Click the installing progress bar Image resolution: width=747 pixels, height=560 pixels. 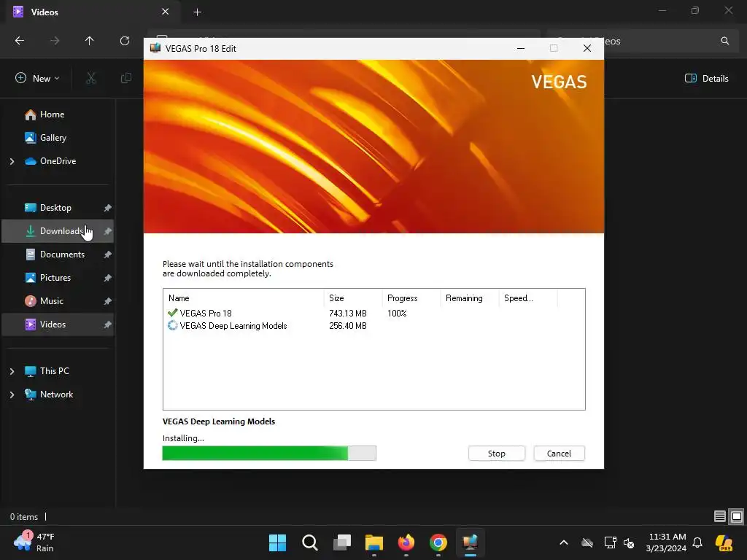tap(269, 454)
